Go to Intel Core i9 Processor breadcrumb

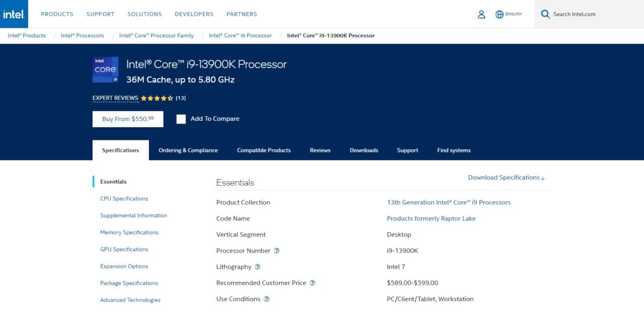click(240, 36)
